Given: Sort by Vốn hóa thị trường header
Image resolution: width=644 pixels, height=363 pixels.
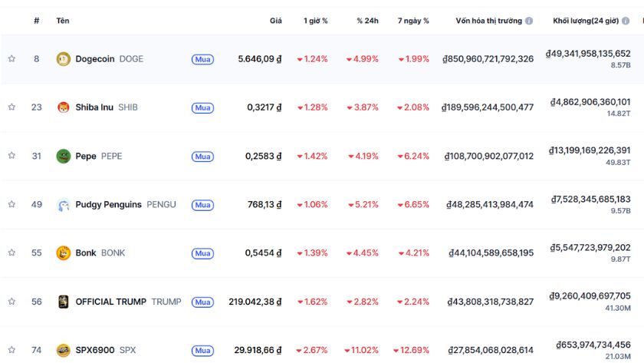Looking at the screenshot, I should coord(489,21).
